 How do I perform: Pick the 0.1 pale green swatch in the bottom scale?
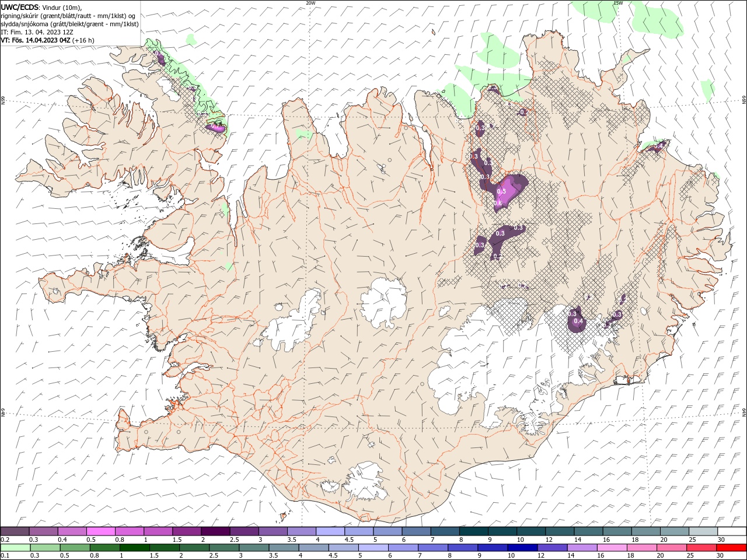[15, 548]
